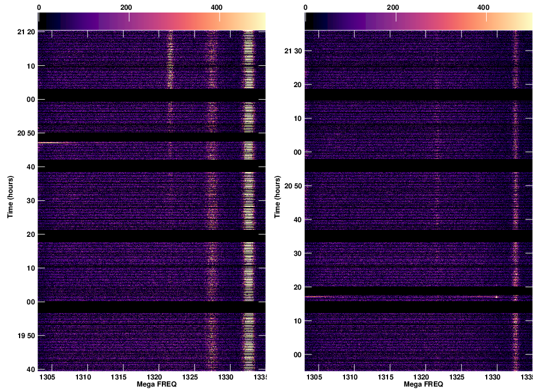
Task: Click the '21 30' time tick on right plot
Action: (x=293, y=51)
